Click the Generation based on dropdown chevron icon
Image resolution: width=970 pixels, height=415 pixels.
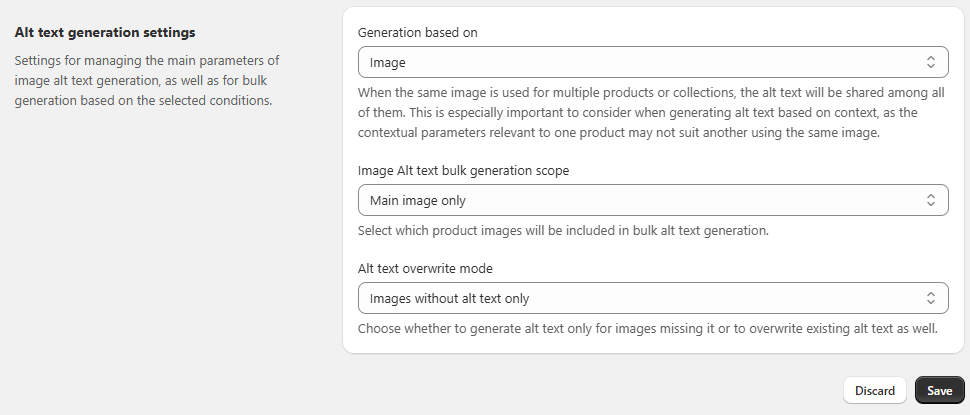tap(930, 62)
